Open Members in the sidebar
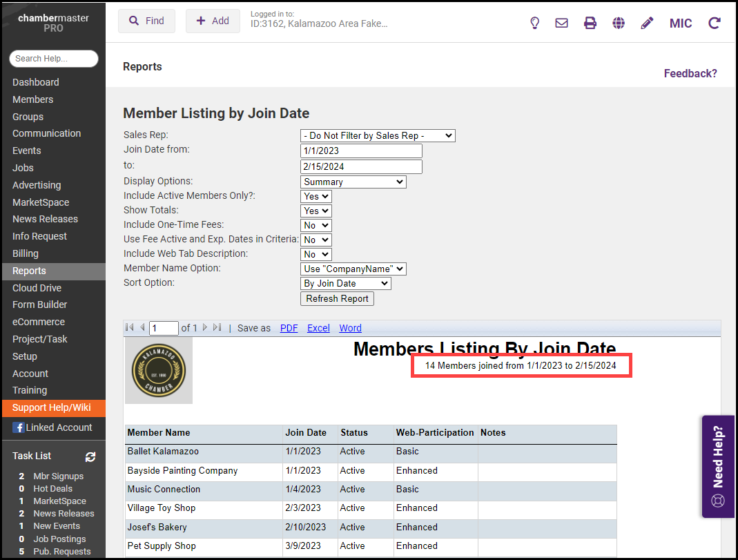738x560 pixels. tap(32, 99)
